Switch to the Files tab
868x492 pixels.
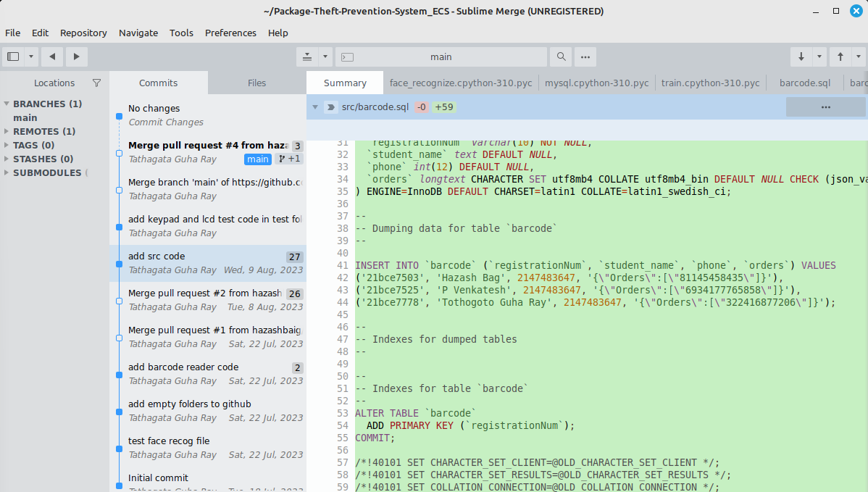point(255,83)
